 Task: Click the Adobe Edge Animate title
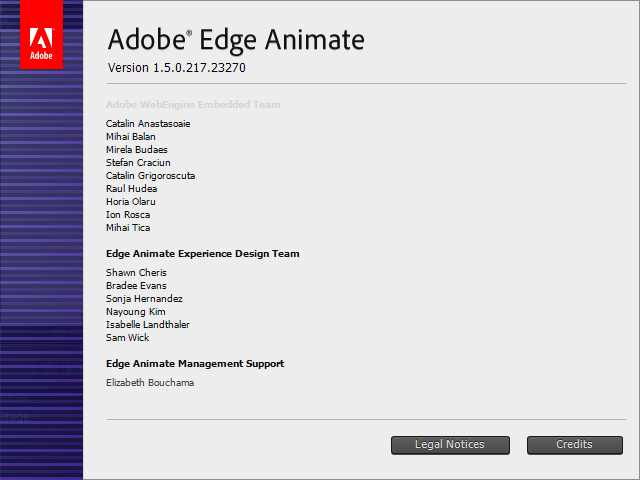236,40
